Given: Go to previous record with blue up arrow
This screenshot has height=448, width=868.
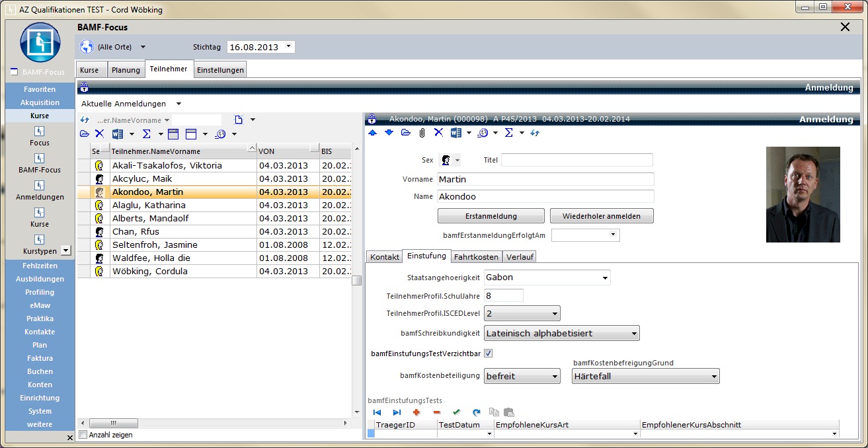Looking at the screenshot, I should pyautogui.click(x=373, y=133).
